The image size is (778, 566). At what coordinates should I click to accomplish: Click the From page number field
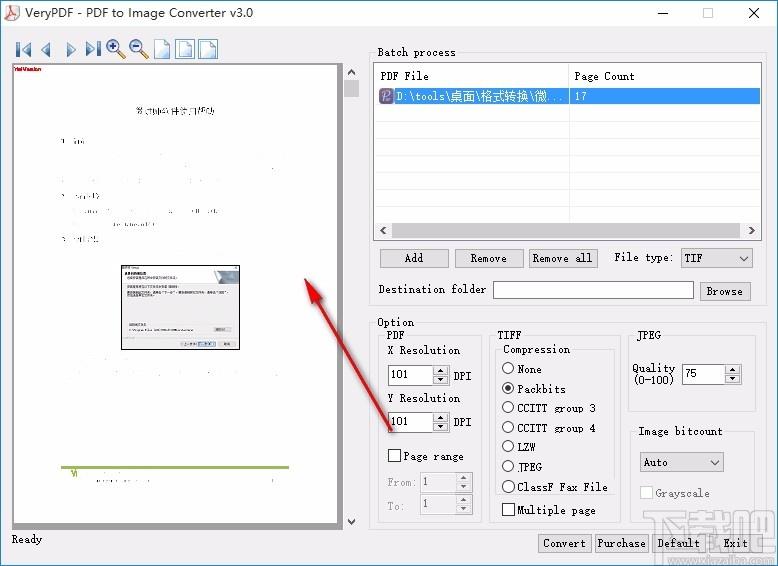point(439,482)
